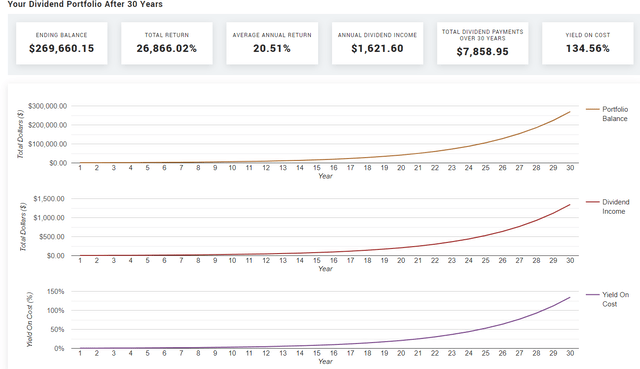Click the $300,000.00 axis label on balance chart
Image resolution: width=640 pixels, height=369 pixels.
tap(47, 106)
